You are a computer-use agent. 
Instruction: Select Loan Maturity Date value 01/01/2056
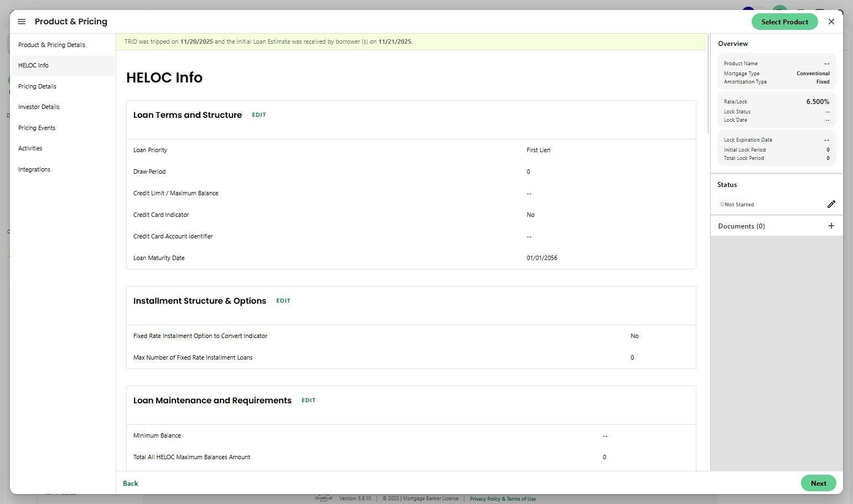point(542,258)
